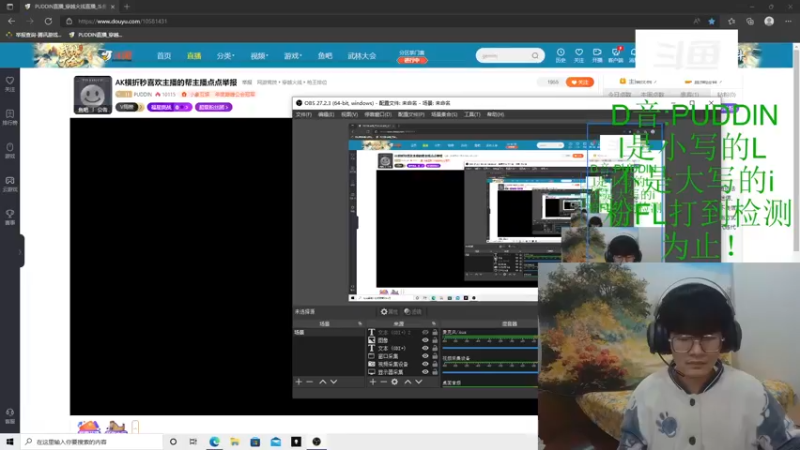Expand the 视频 dropdown in Douyu nav

tap(259, 56)
